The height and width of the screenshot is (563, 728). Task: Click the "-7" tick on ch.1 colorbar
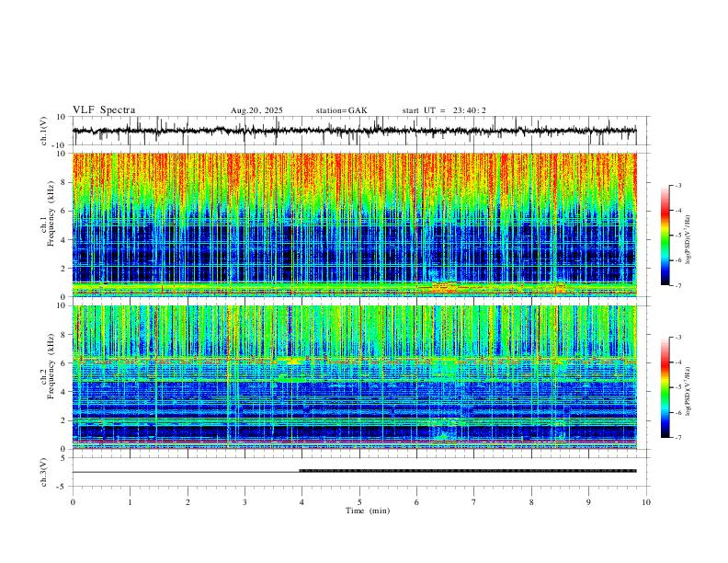(x=678, y=285)
